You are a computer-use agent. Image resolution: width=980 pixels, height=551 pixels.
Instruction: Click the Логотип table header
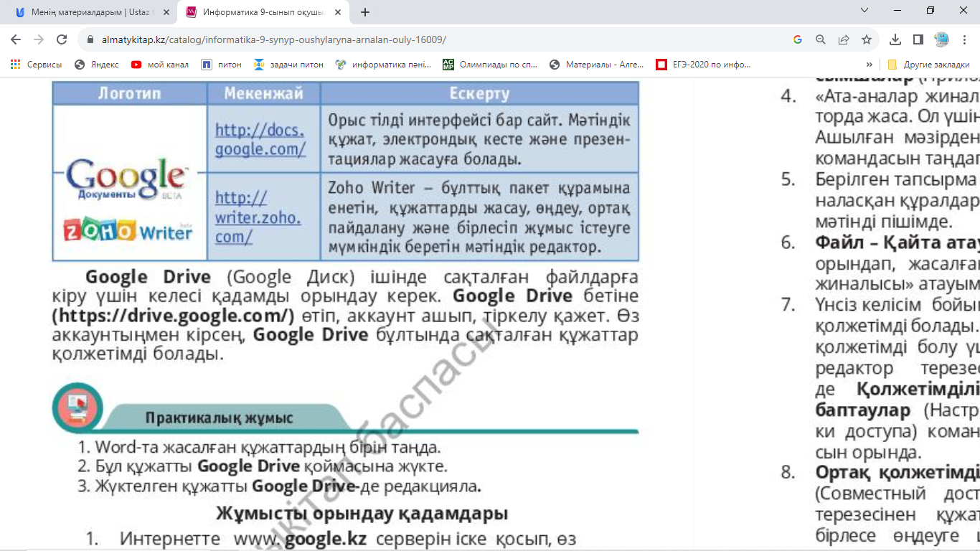pos(130,93)
